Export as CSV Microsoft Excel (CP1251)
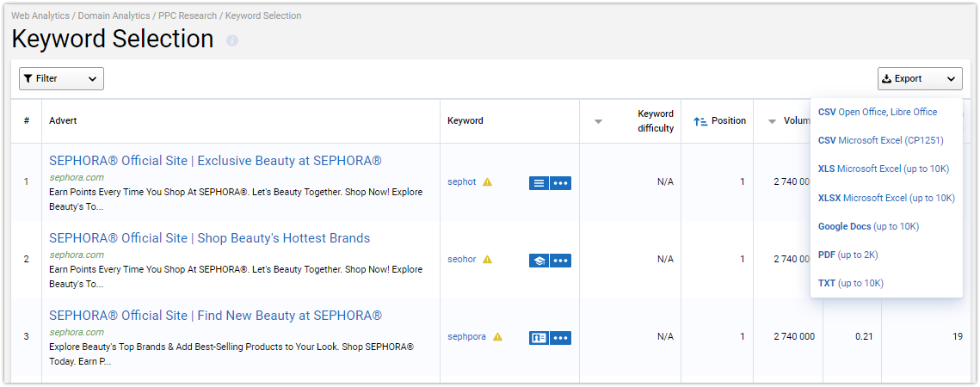980x387 pixels. 881,141
